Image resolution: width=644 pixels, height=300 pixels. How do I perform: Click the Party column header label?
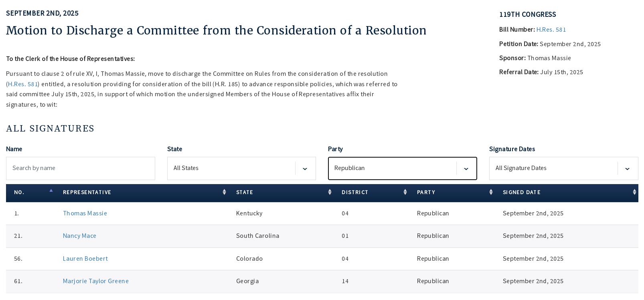coord(426,193)
